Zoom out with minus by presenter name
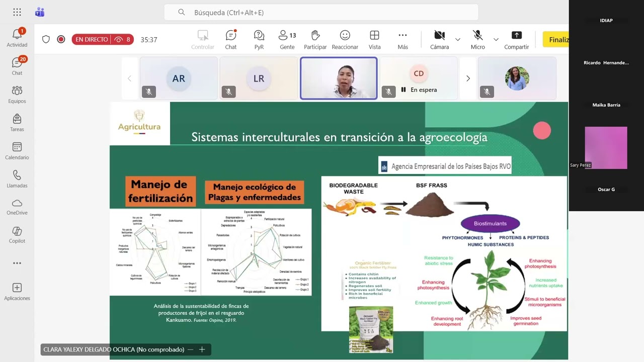This screenshot has width=644, height=362. 190,349
